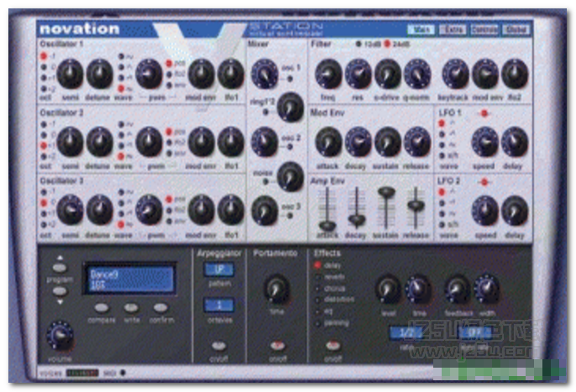Click the Oscillator 2 semi knob

[70, 142]
